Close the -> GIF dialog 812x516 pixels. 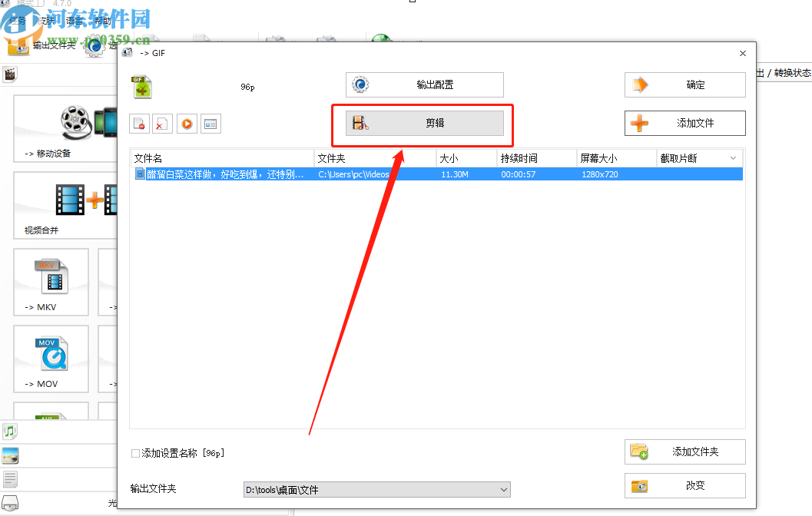(743, 53)
